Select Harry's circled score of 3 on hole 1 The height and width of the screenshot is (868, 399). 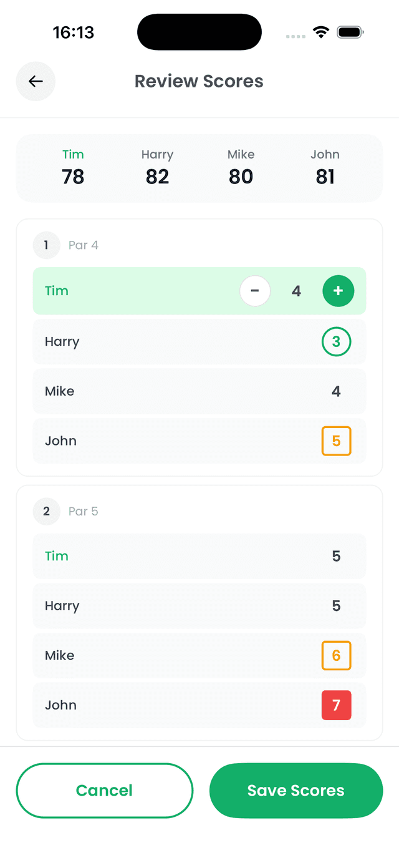337,341
